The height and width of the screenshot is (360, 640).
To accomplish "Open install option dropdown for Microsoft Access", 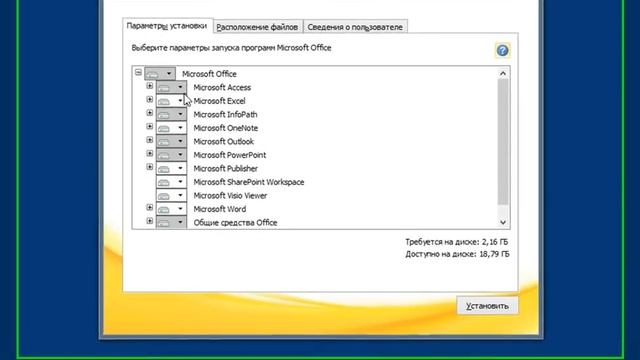I will [171, 87].
